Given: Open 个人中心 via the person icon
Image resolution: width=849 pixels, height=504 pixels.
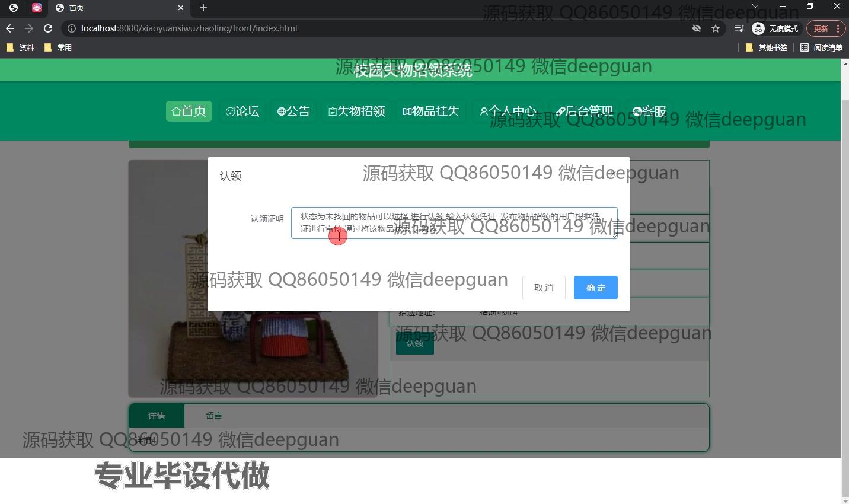Looking at the screenshot, I should pyautogui.click(x=483, y=111).
